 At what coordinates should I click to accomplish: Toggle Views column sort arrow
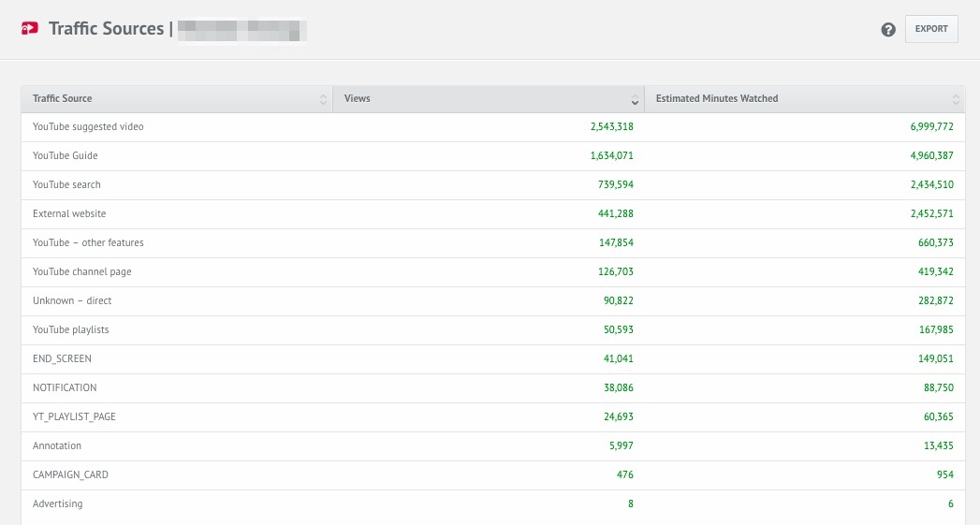(x=635, y=99)
